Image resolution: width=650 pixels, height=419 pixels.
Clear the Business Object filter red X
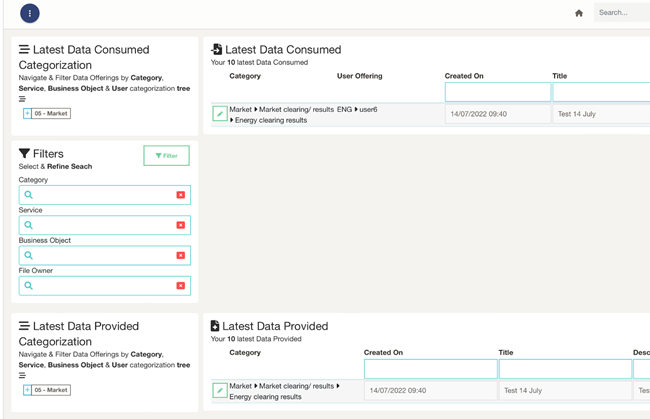tap(181, 256)
